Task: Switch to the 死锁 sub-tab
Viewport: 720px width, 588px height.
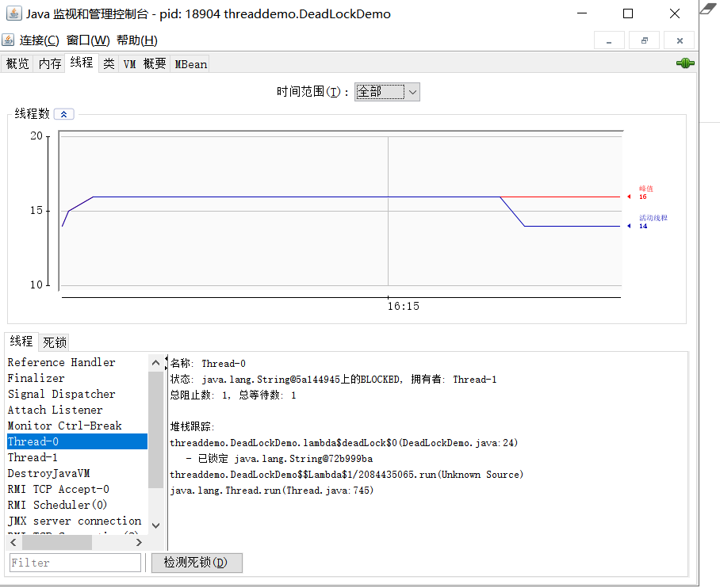Action: pyautogui.click(x=55, y=342)
